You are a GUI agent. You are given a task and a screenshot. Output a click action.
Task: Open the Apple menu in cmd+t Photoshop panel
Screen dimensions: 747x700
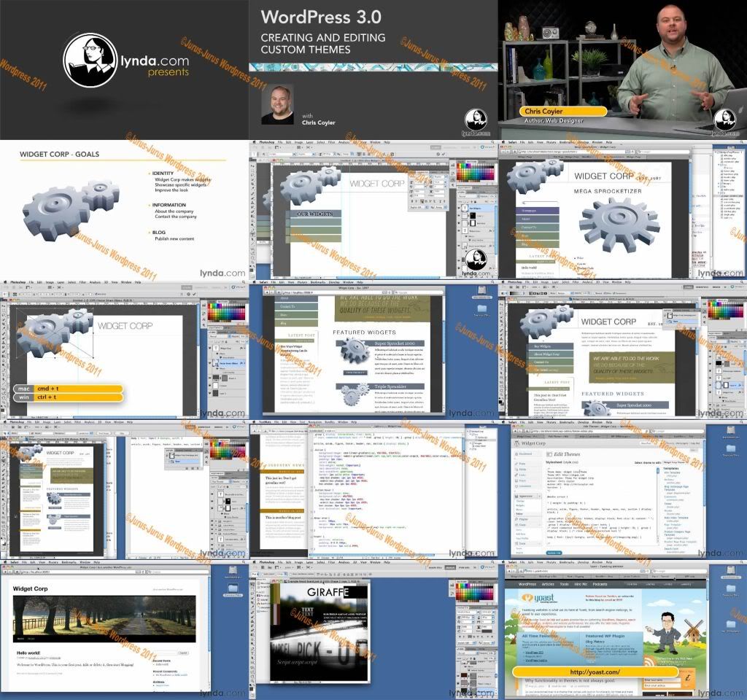click(x=5, y=282)
